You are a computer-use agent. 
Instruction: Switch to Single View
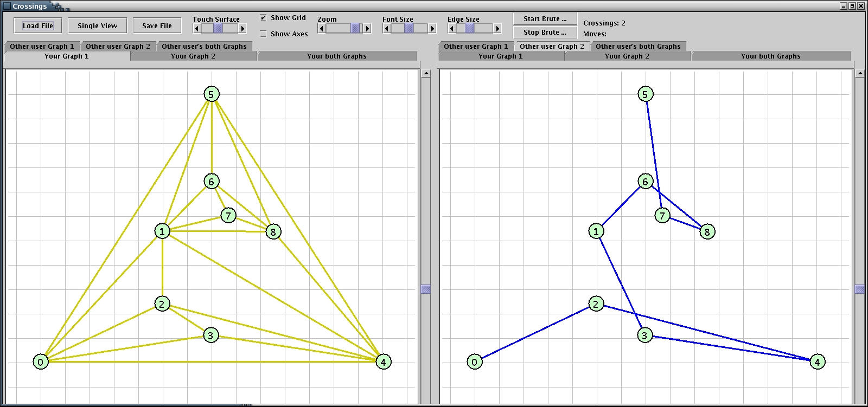pyautogui.click(x=97, y=25)
